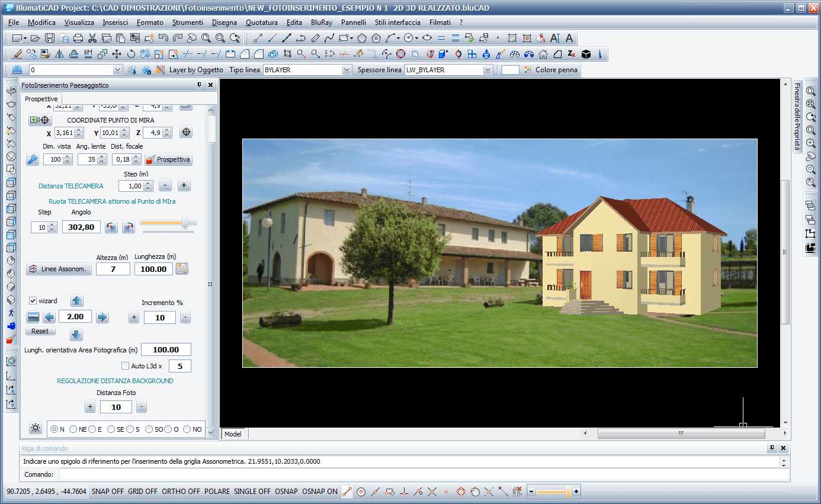Select the Rotate tool

[131, 54]
